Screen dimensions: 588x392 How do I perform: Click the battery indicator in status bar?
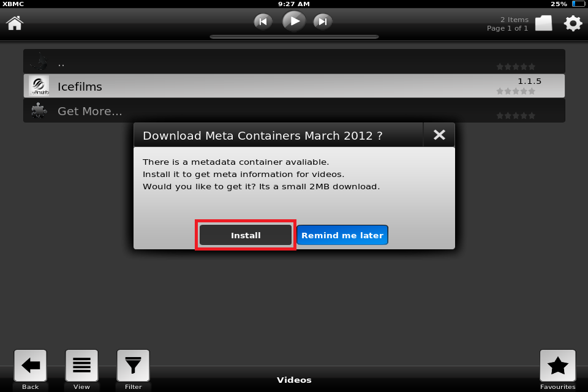[x=578, y=4]
